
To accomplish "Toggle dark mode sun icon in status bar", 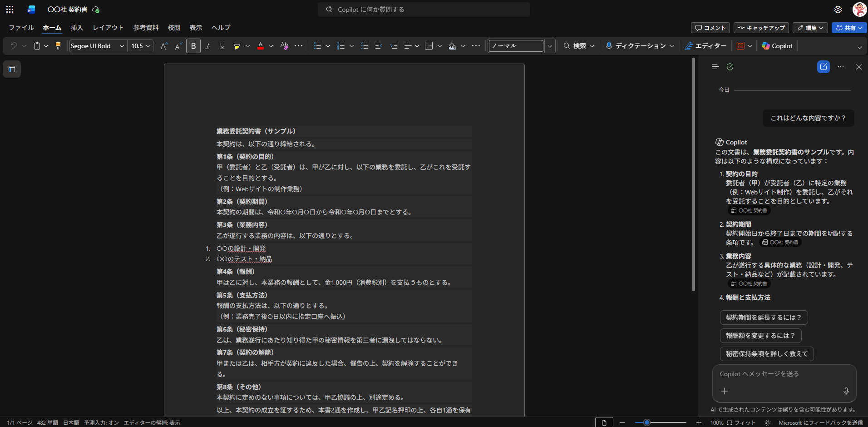I will coord(767,422).
